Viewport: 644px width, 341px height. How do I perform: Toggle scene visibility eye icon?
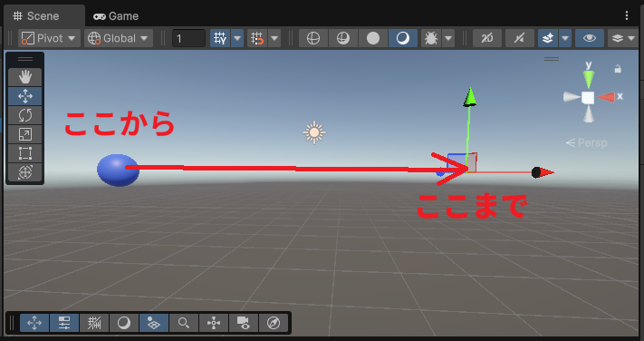click(590, 38)
